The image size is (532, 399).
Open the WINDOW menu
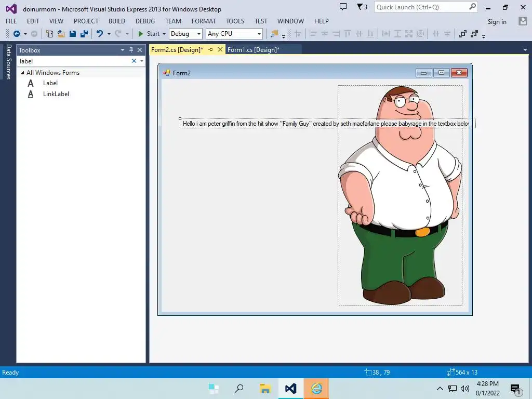click(x=290, y=21)
